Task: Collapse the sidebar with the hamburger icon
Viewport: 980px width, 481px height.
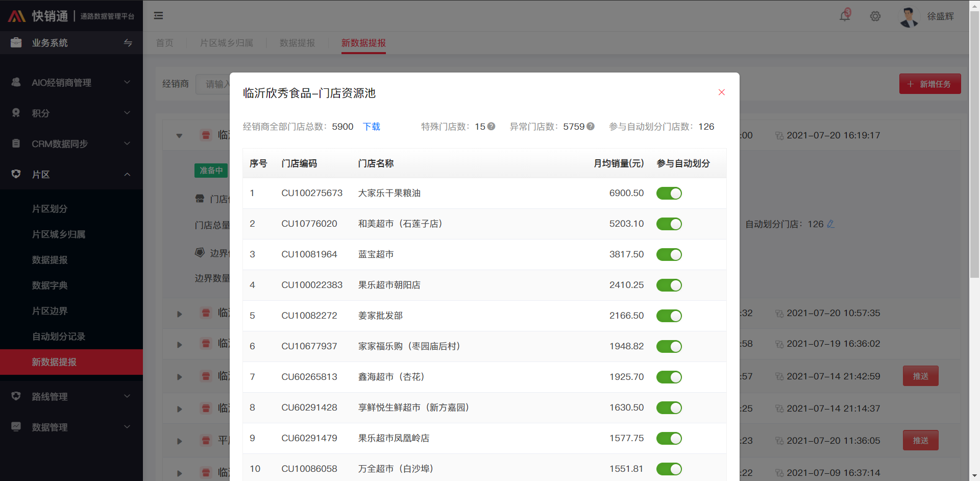Action: coord(159,16)
